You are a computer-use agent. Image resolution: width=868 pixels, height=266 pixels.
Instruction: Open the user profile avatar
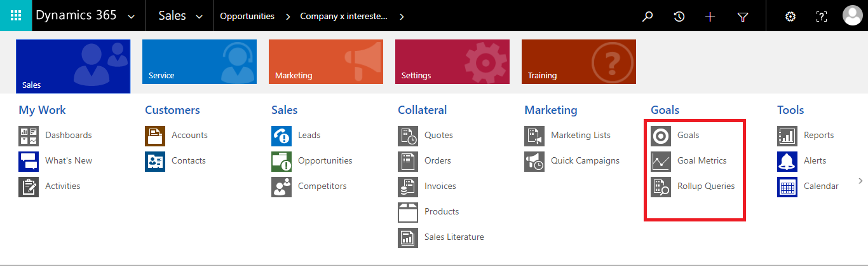852,16
